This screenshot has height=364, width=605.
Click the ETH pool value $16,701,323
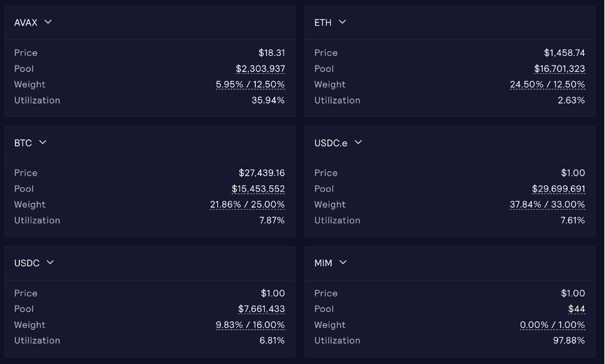559,69
